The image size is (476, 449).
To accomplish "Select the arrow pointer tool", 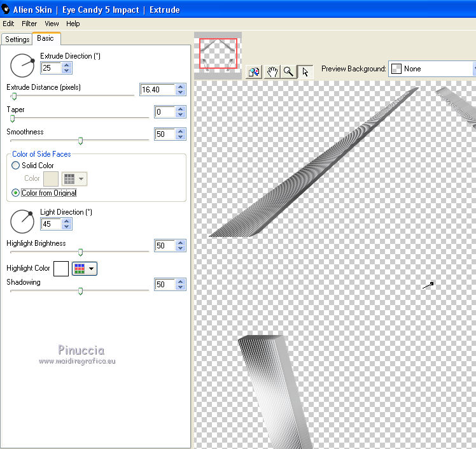I will (x=305, y=72).
